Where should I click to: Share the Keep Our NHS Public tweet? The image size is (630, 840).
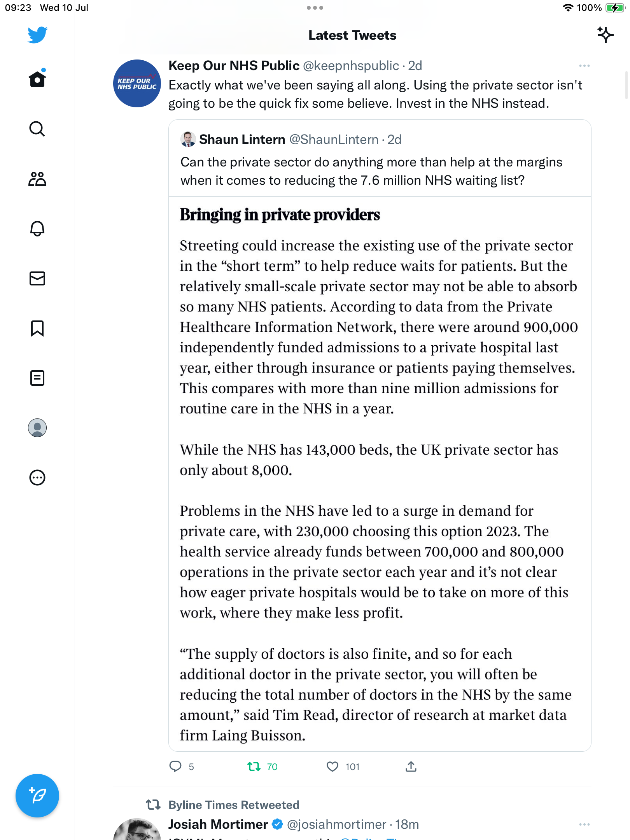pyautogui.click(x=411, y=766)
